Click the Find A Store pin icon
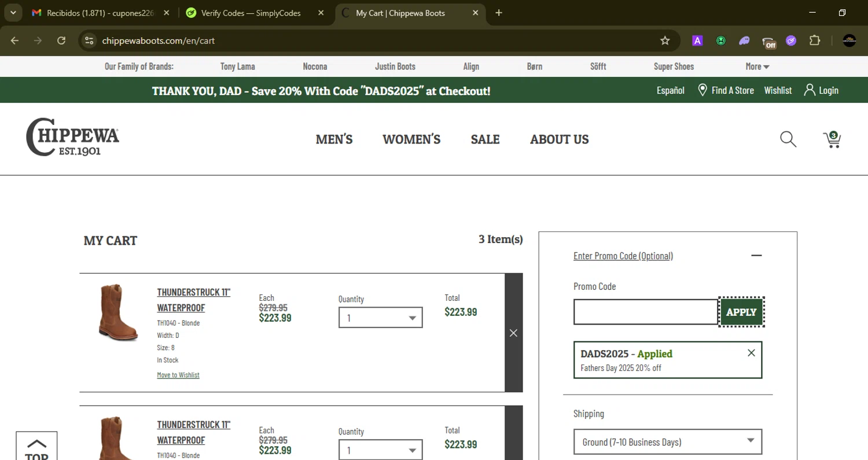 [x=703, y=90]
